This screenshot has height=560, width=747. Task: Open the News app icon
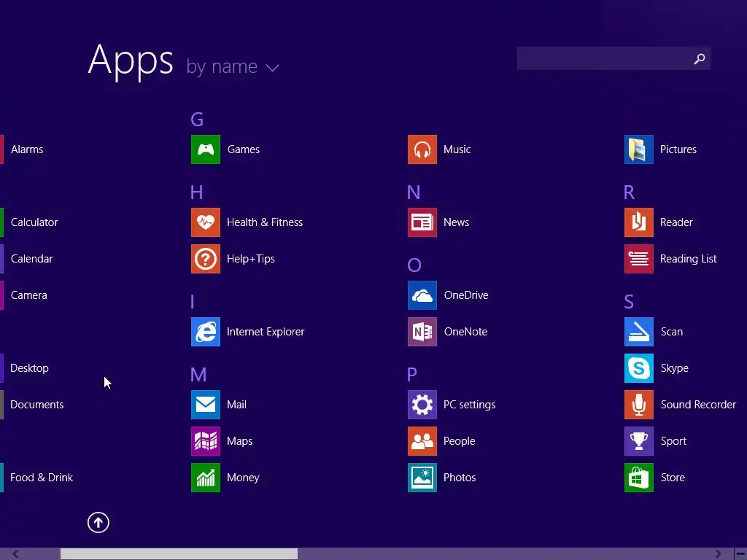pyautogui.click(x=422, y=222)
